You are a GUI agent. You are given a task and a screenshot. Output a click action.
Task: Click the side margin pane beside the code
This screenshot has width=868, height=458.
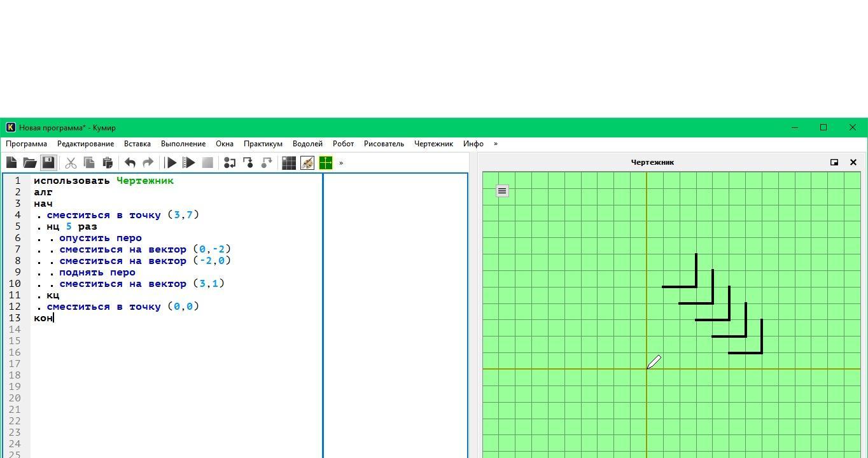395,316
